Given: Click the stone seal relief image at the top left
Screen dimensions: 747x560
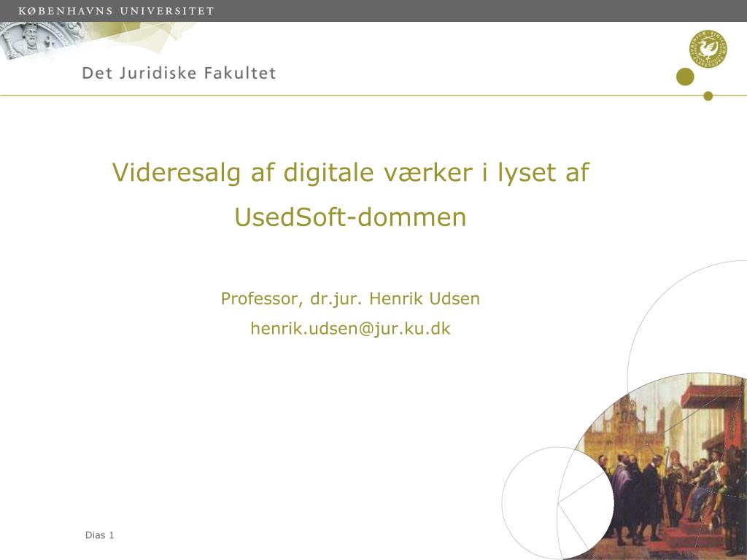Looking at the screenshot, I should 43,41.
